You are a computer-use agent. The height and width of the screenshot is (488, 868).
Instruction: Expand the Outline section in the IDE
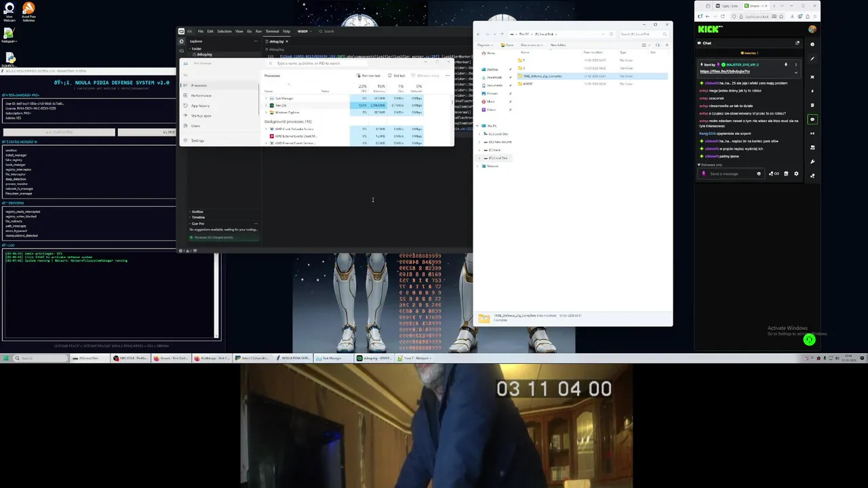pyautogui.click(x=197, y=212)
